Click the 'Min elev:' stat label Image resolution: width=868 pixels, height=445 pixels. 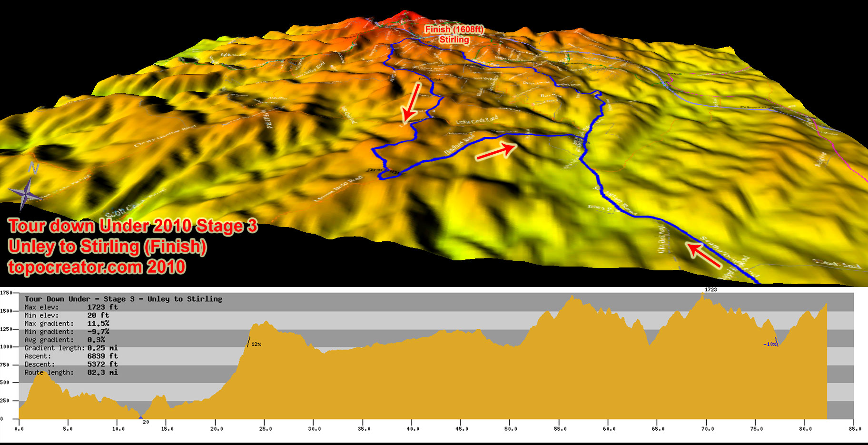(41, 315)
